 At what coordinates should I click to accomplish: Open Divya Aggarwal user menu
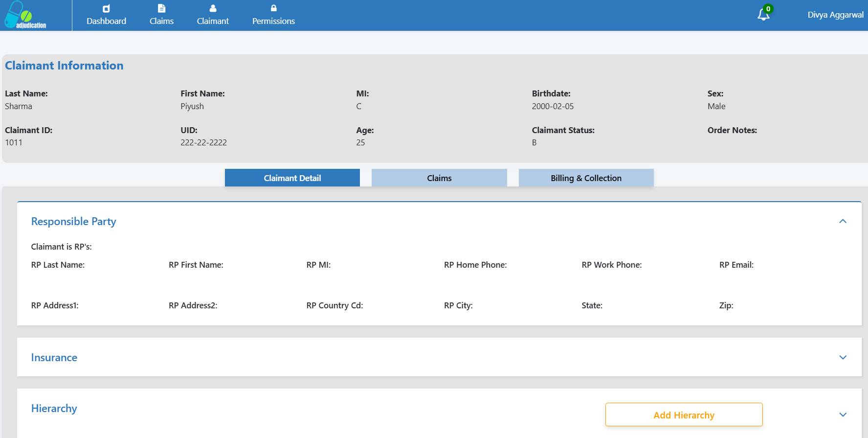tap(835, 15)
